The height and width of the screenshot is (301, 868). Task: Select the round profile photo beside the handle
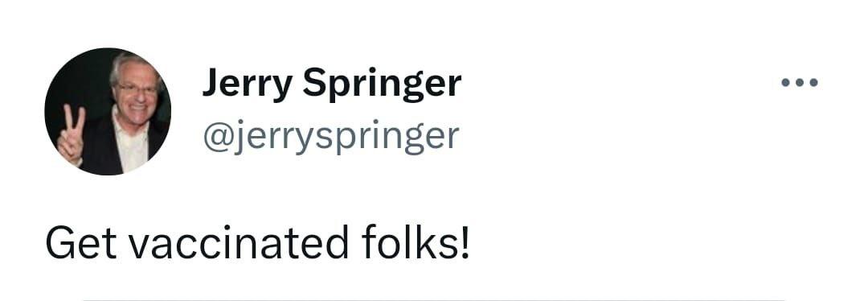pyautogui.click(x=108, y=111)
